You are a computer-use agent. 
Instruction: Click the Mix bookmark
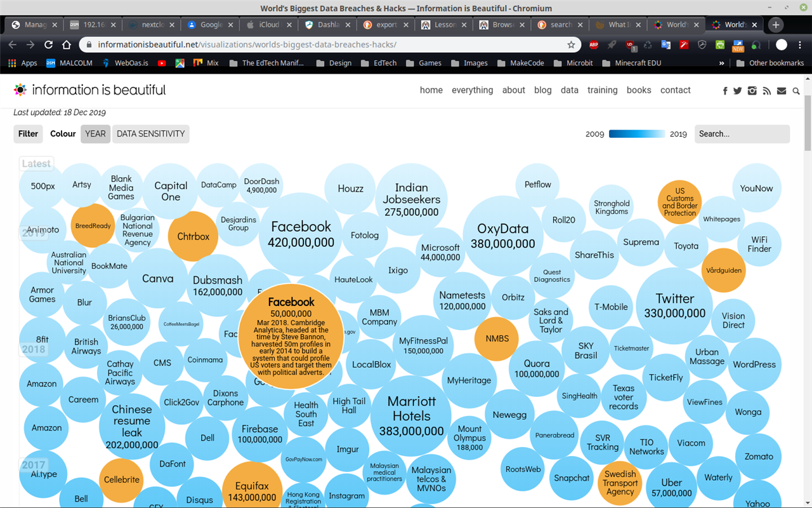tap(206, 63)
